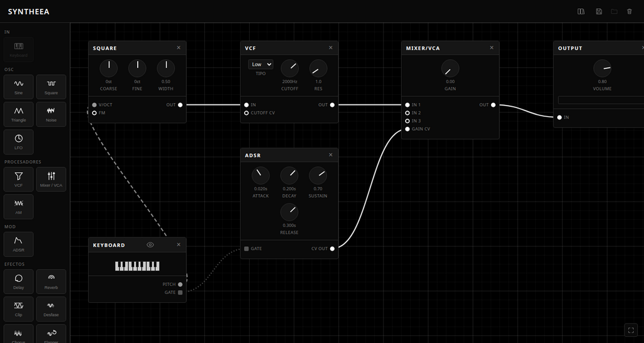The width and height of the screenshot is (644, 343).
Task: Open the patch library icon in header
Action: (x=580, y=11)
